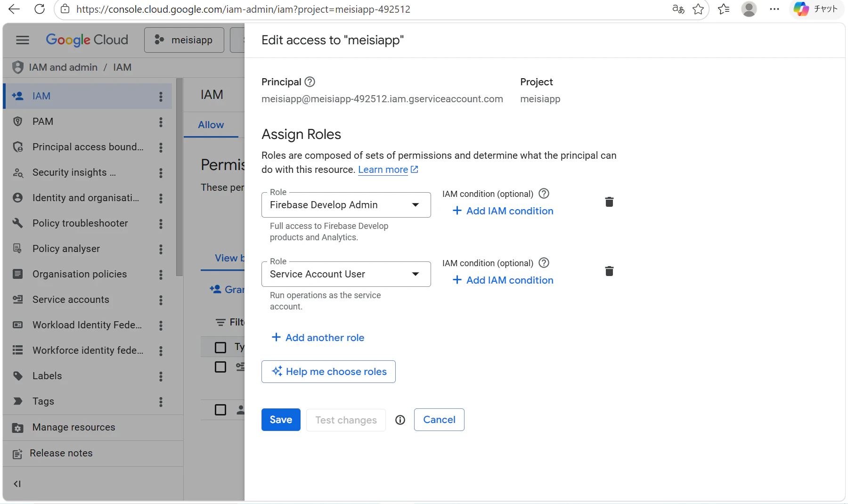Delete the Firebase Develop Admin role
The width and height of the screenshot is (848, 504).
609,202
